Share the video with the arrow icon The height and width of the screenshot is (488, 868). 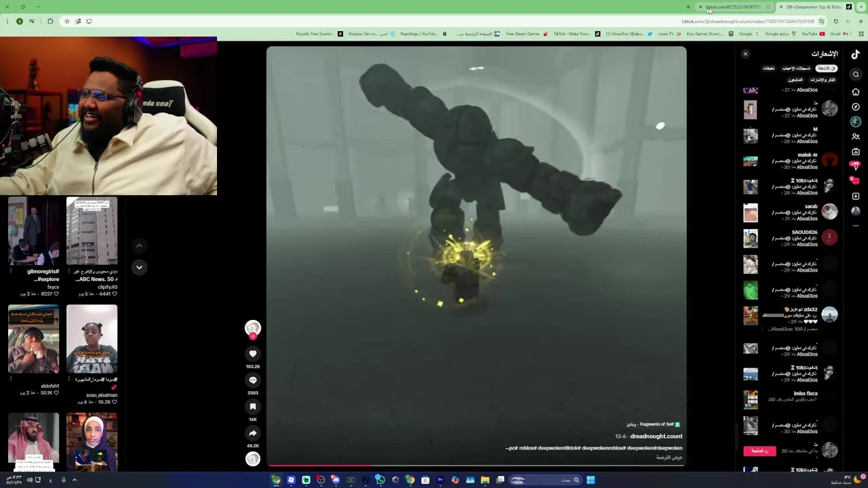pyautogui.click(x=253, y=433)
